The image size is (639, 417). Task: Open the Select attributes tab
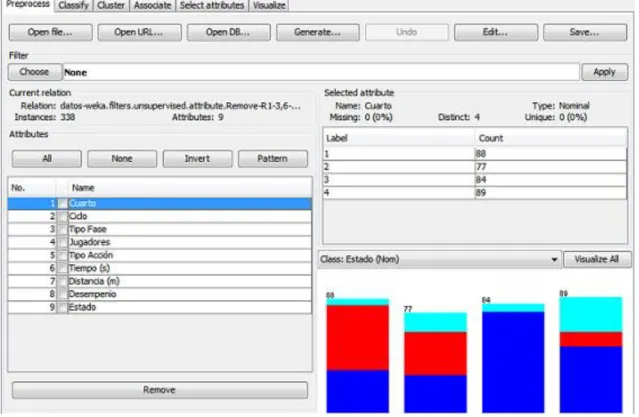coord(212,6)
